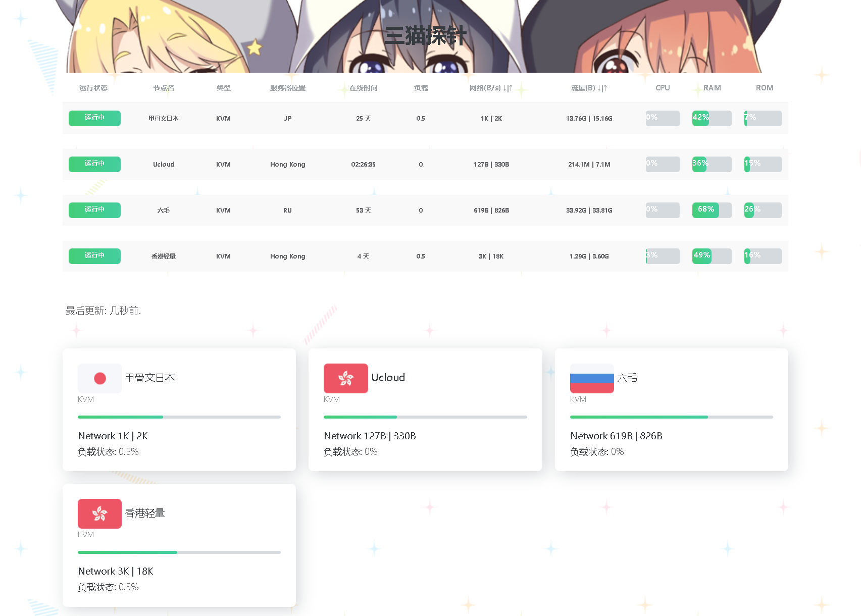The height and width of the screenshot is (616, 861).
Task: Click Network 127B | 330B card text
Action: (370, 436)
